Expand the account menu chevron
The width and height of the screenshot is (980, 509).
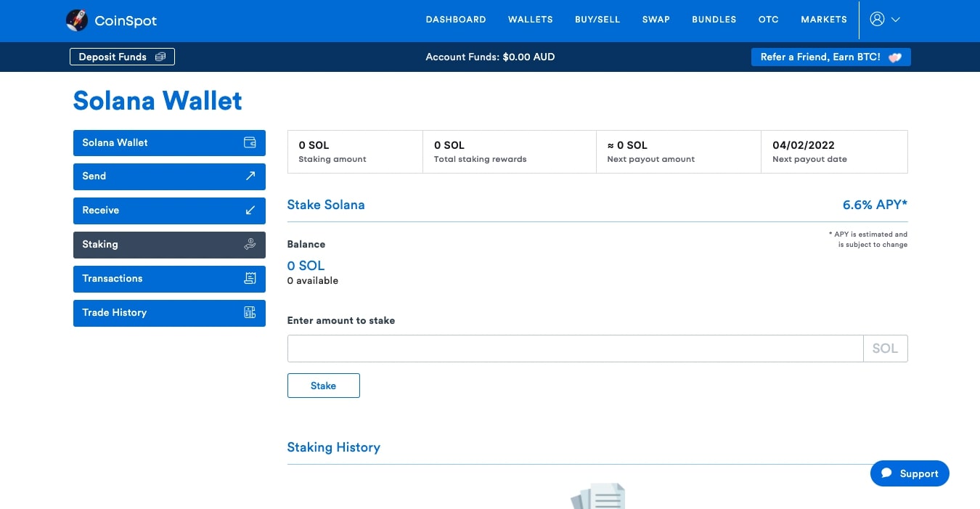[896, 20]
